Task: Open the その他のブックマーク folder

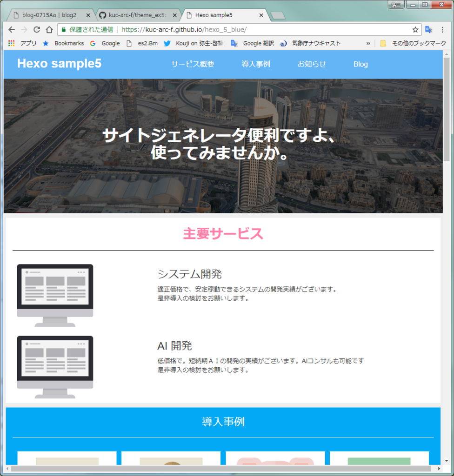Action: tap(413, 43)
